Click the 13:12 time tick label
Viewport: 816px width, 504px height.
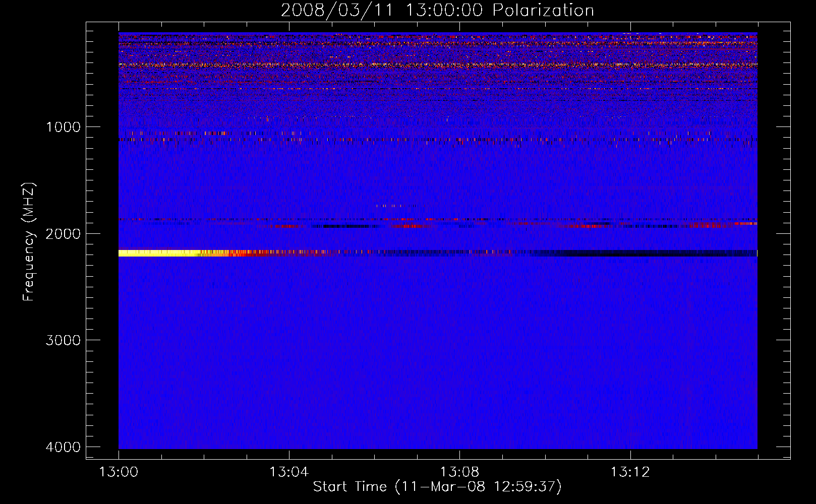tap(630, 472)
